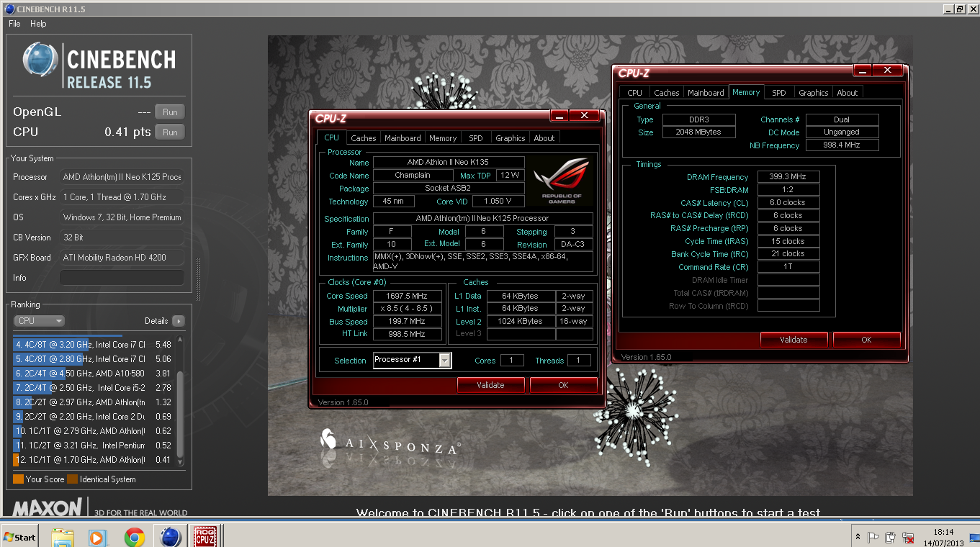Image resolution: width=980 pixels, height=547 pixels.
Task: Click OK in the Memory CPU-Z window
Action: point(866,340)
